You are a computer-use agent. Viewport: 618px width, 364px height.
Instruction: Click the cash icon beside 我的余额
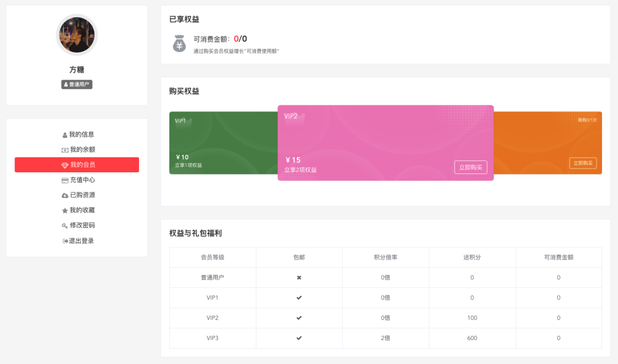[x=65, y=150]
